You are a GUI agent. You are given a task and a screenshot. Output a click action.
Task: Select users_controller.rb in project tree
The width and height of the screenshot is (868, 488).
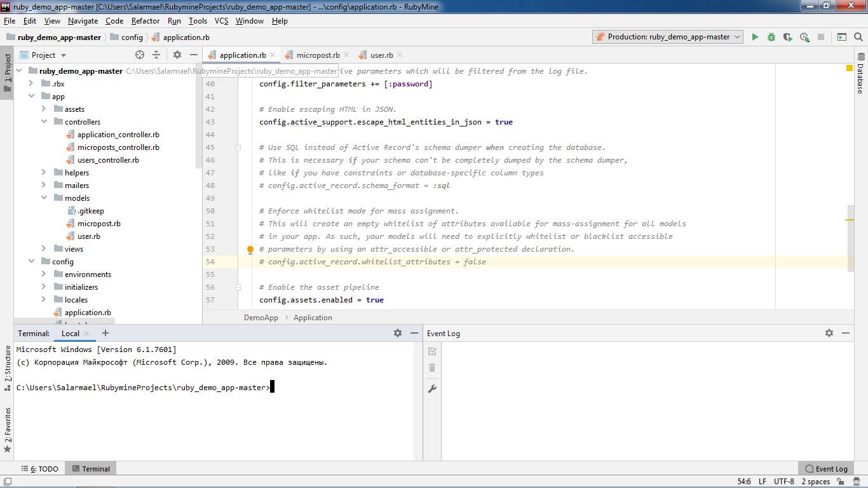point(108,160)
